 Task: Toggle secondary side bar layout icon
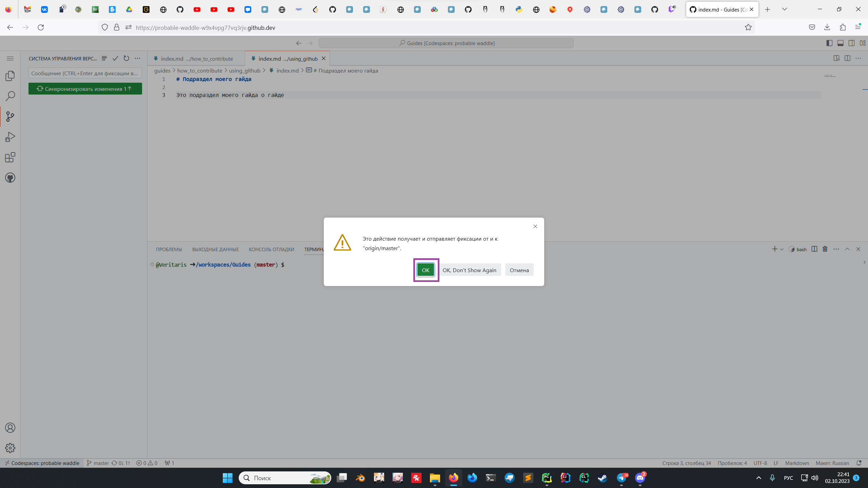point(851,43)
